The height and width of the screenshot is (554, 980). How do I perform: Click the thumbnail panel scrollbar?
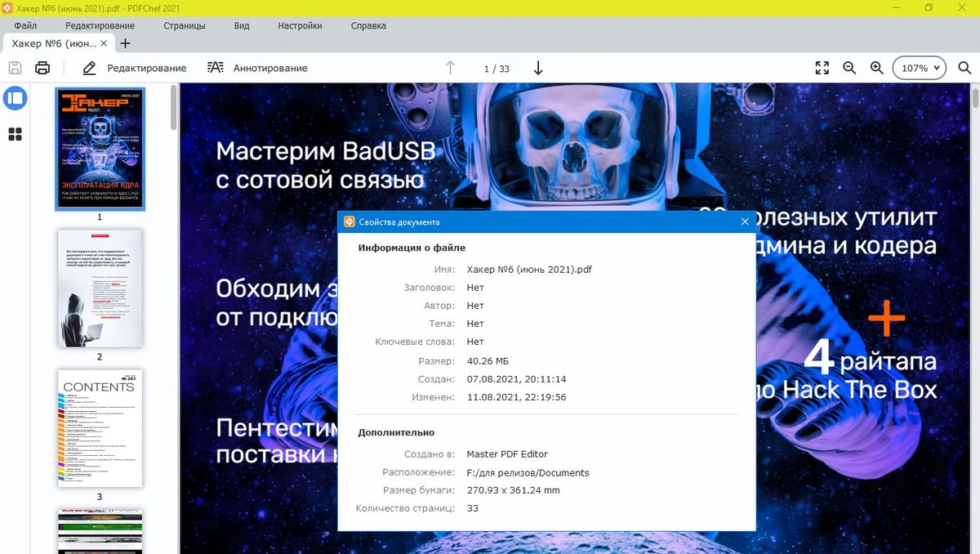point(173,109)
